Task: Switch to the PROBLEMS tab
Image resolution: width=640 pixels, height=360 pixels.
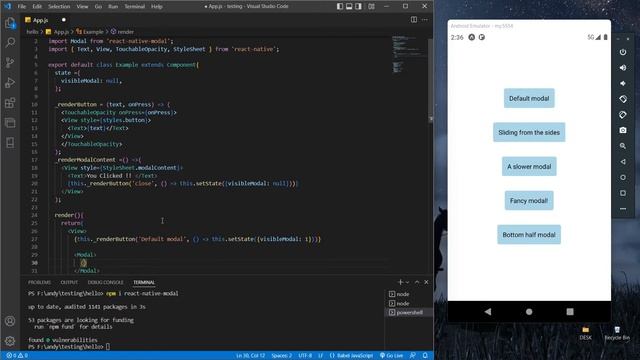Action: click(x=40, y=282)
